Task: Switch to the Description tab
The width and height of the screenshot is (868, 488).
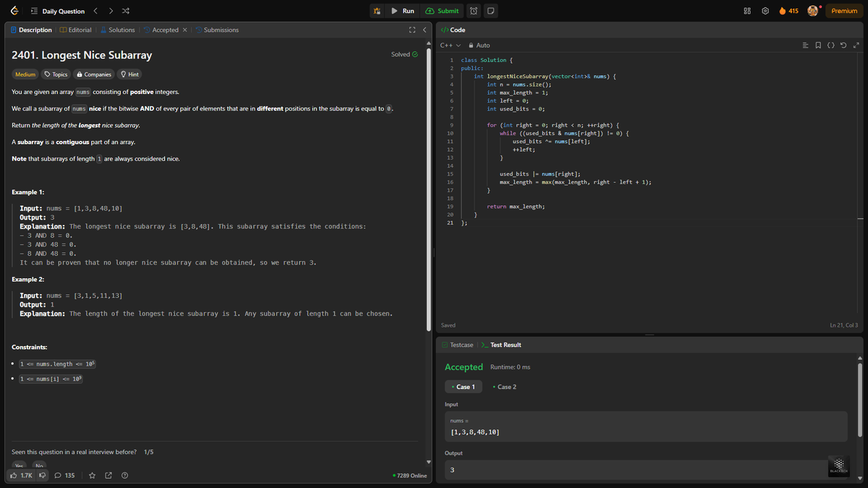Action: point(31,30)
